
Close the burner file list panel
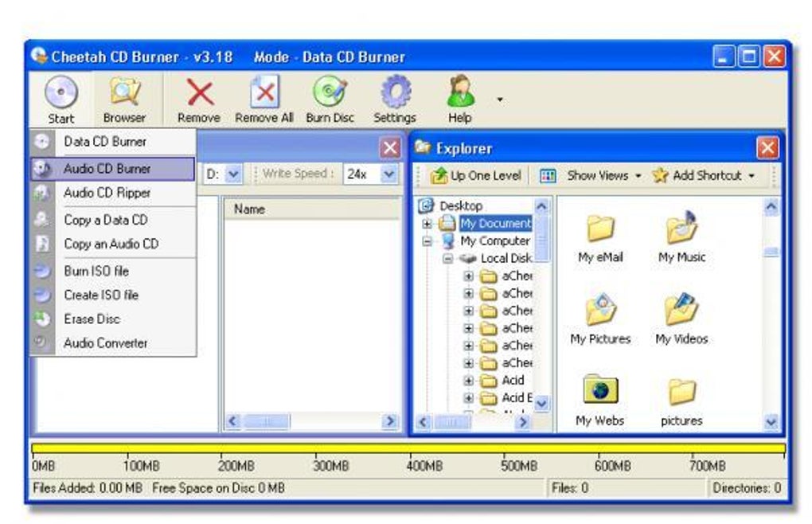pyautogui.click(x=390, y=148)
